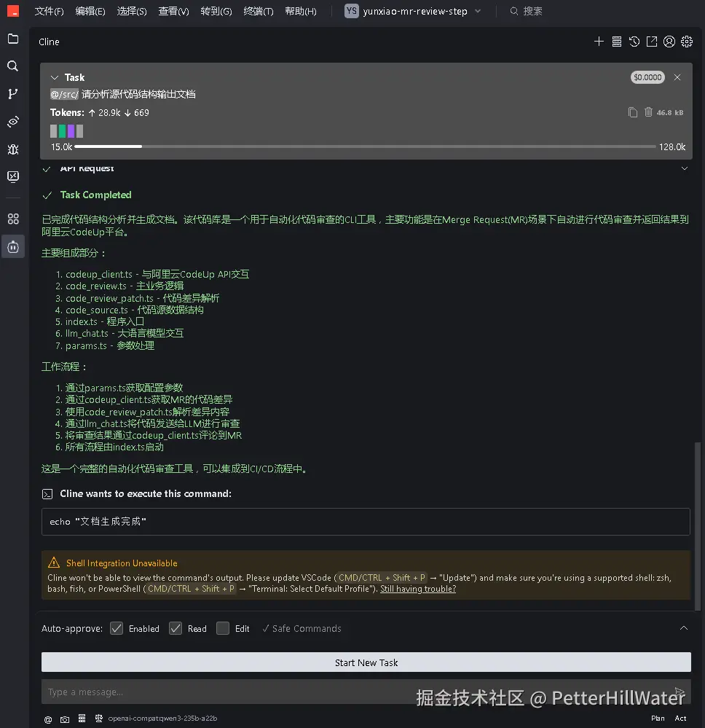705x728 pixels.
Task: Open Cline task history icon
Action: click(x=634, y=42)
